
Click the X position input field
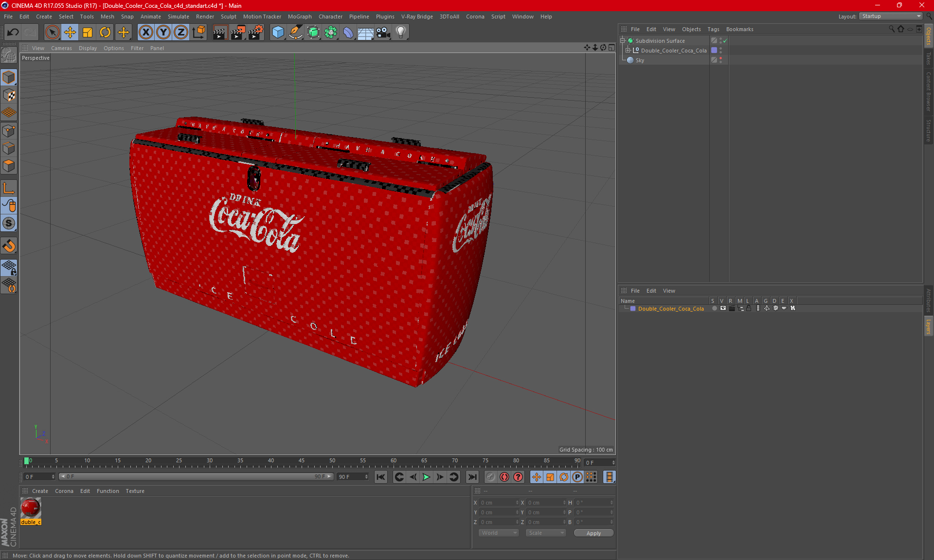498,503
